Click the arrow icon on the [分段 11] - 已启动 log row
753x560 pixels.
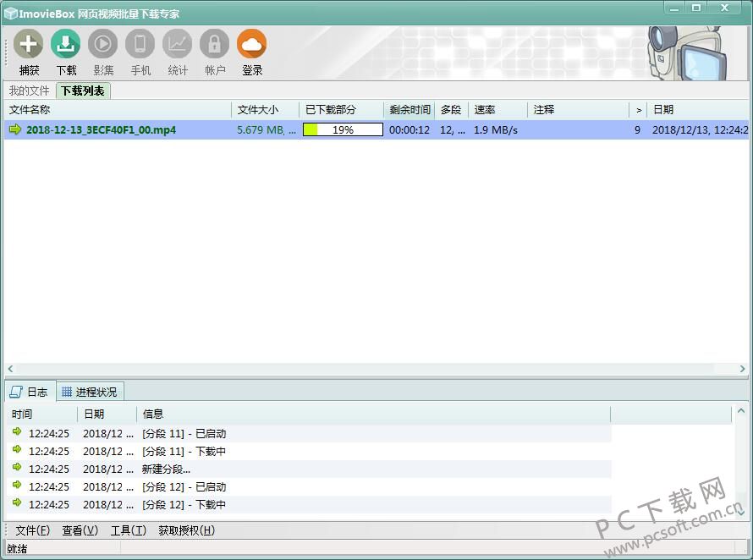tap(17, 431)
